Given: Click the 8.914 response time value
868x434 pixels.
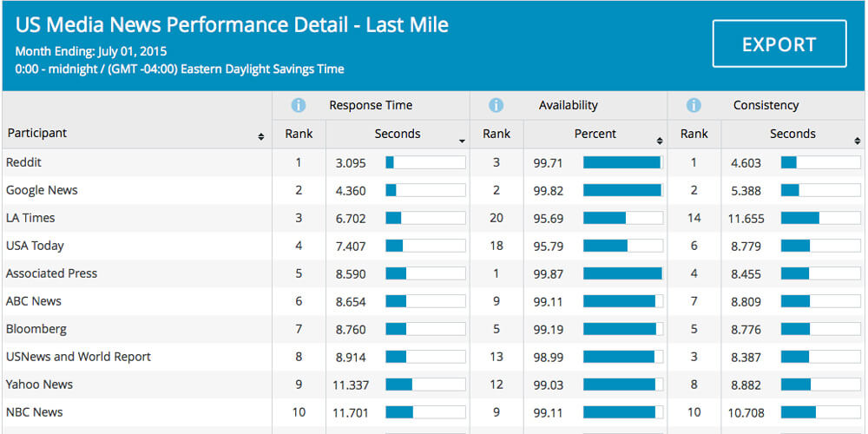Looking at the screenshot, I should click(351, 358).
